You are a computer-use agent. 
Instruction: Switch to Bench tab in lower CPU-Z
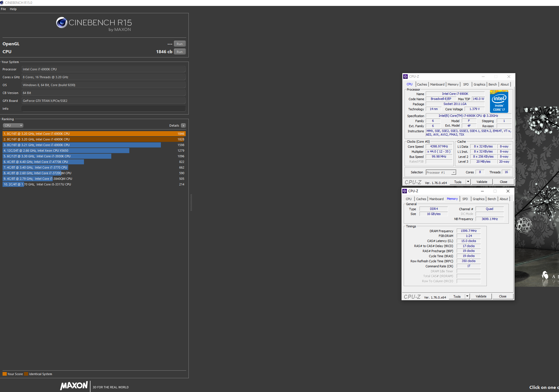(x=492, y=199)
